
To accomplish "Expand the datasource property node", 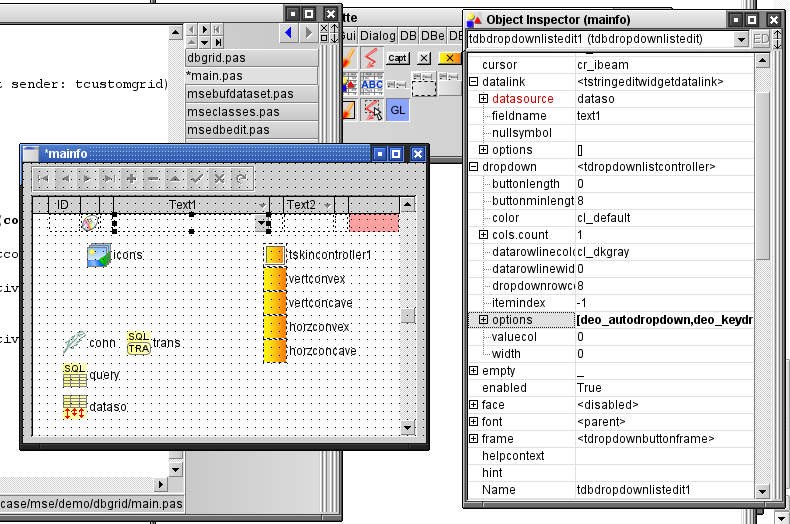I will pos(483,99).
